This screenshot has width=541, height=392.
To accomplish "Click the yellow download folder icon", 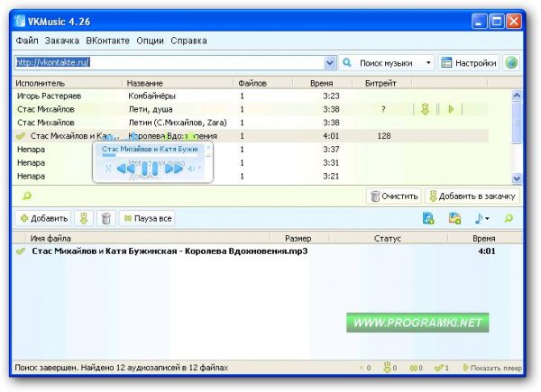I will (x=454, y=219).
